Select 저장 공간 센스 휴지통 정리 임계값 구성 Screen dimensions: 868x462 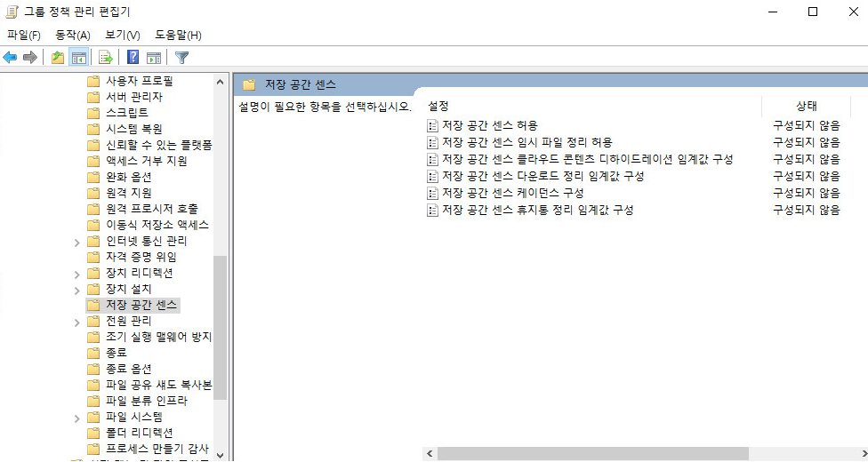click(537, 211)
